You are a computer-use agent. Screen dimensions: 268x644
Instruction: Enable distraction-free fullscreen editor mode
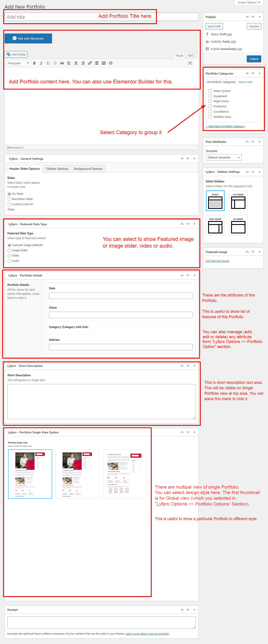point(190,63)
